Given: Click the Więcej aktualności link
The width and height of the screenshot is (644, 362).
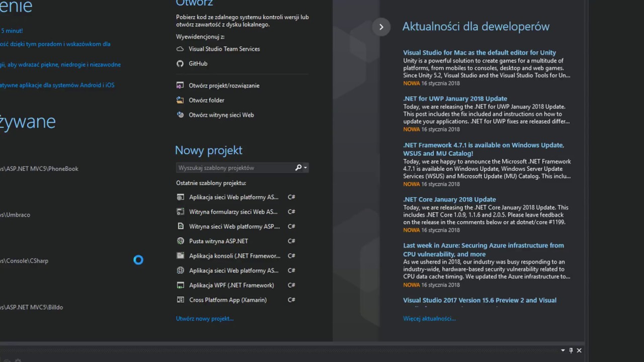Looking at the screenshot, I should click(429, 318).
